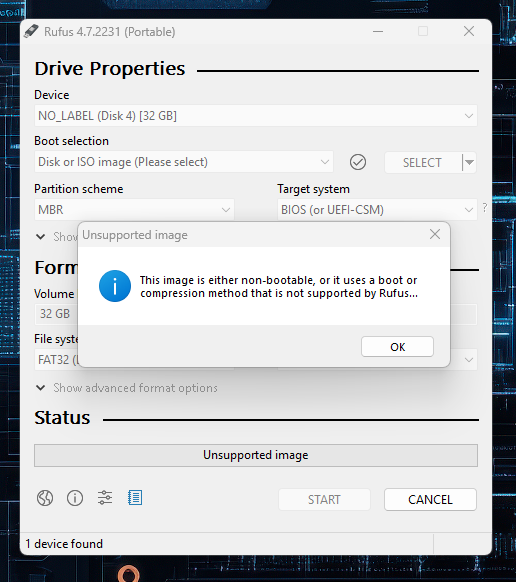This screenshot has height=582, width=516.
Task: Click the Unsupported image status bar
Action: (x=256, y=455)
